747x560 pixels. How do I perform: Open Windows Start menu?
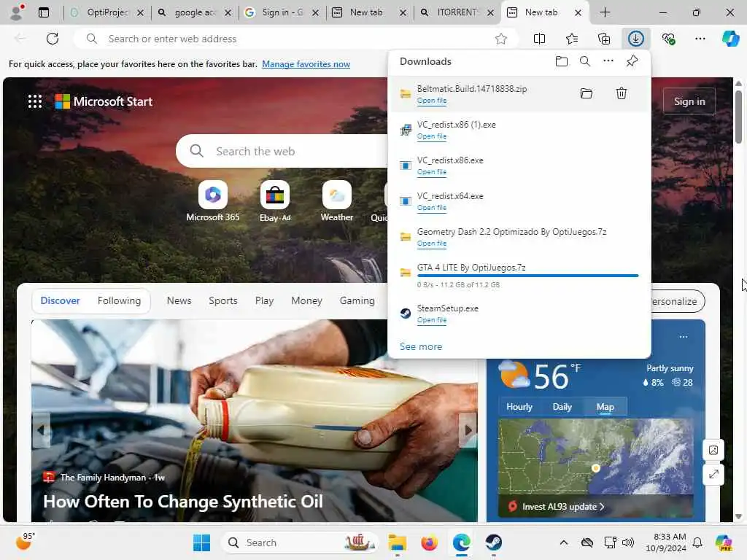[201, 542]
